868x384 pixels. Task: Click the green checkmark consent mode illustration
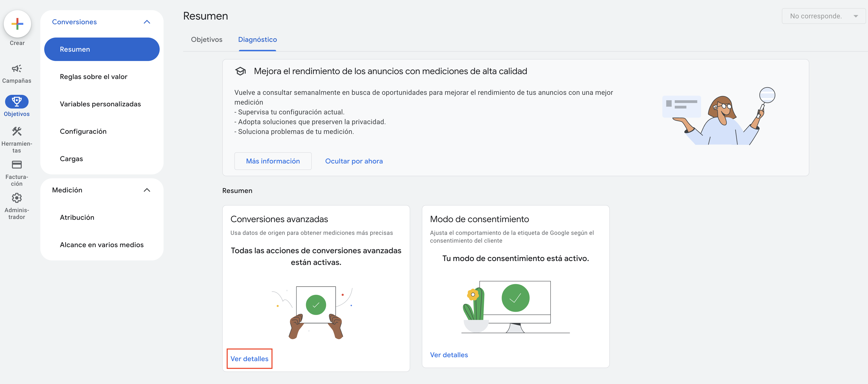[x=515, y=298]
